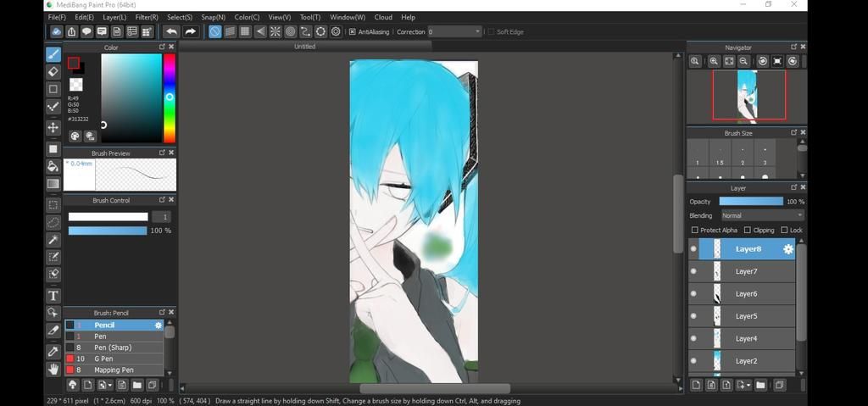Viewport: 868px width, 406px height.
Task: Undock the Navigator panel
Action: pyautogui.click(x=793, y=47)
